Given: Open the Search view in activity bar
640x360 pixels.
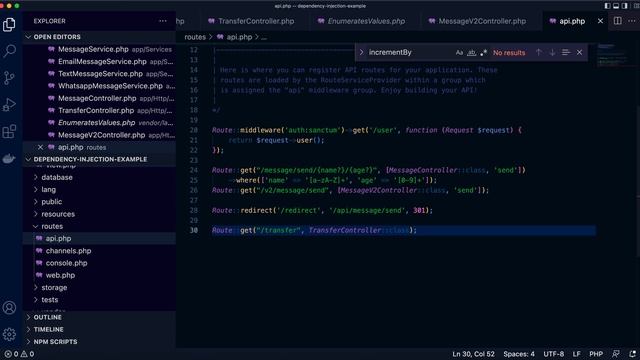Looking at the screenshot, I should point(9,51).
